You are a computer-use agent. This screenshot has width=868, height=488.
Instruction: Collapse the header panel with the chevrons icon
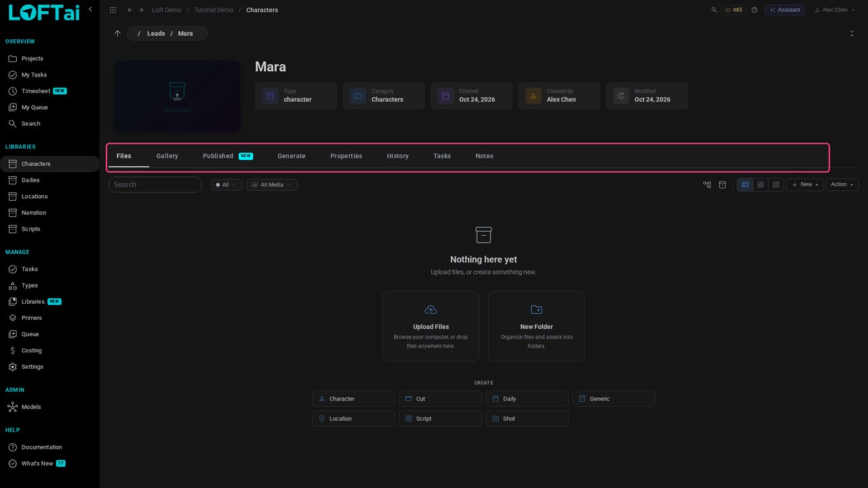tap(852, 33)
